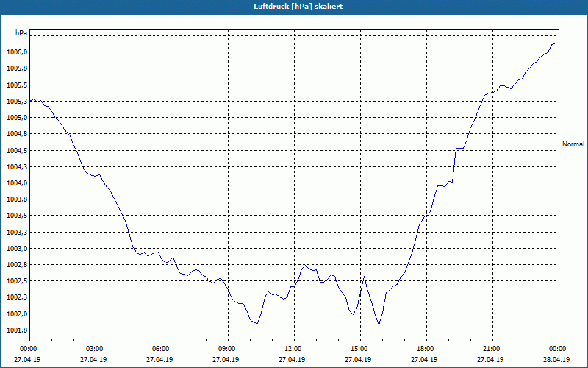This screenshot has width=588, height=368.
Task: Select the "Normal" marker label
Action: point(573,144)
